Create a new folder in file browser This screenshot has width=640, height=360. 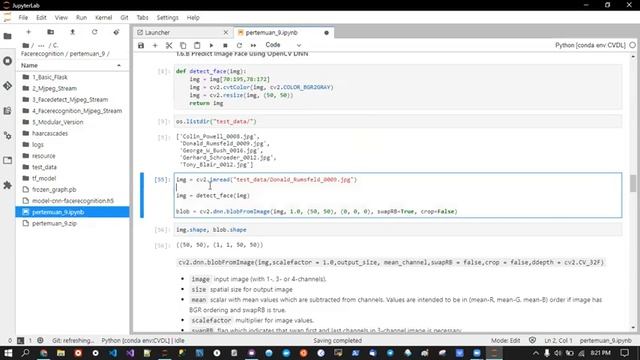click(x=51, y=32)
